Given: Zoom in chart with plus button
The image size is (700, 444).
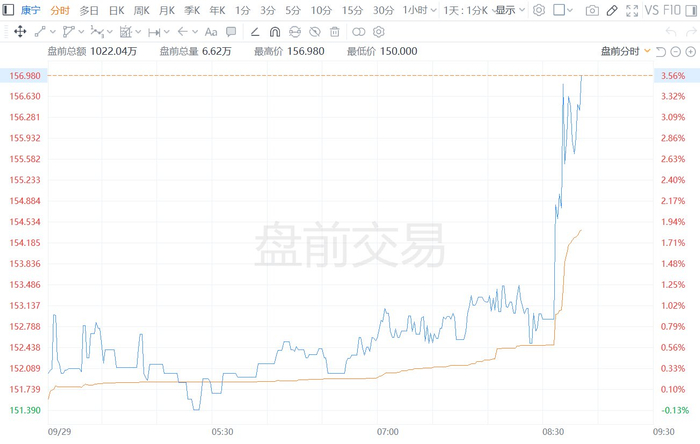Looking at the screenshot, I should (x=690, y=52).
